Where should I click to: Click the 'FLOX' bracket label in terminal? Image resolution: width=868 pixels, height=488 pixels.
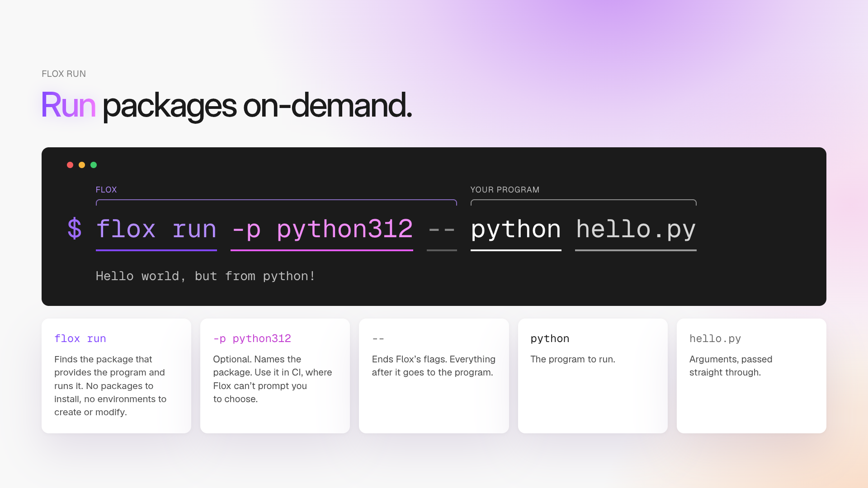(106, 190)
